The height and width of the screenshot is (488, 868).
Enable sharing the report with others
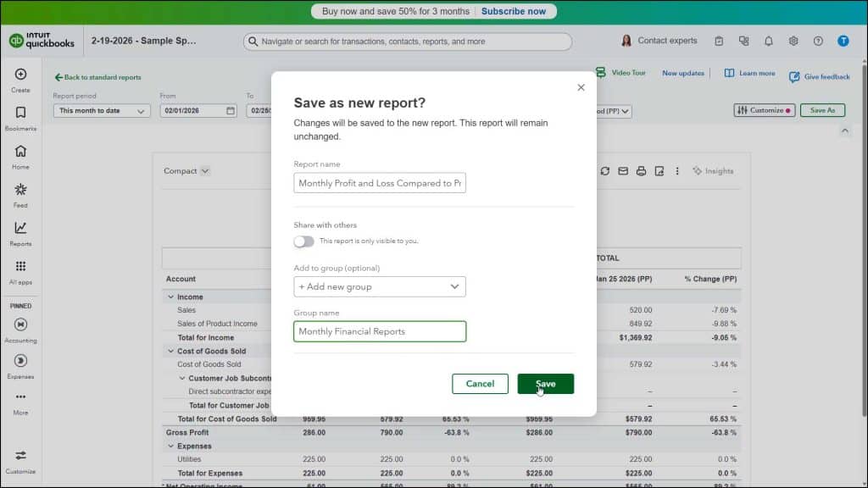coord(303,241)
